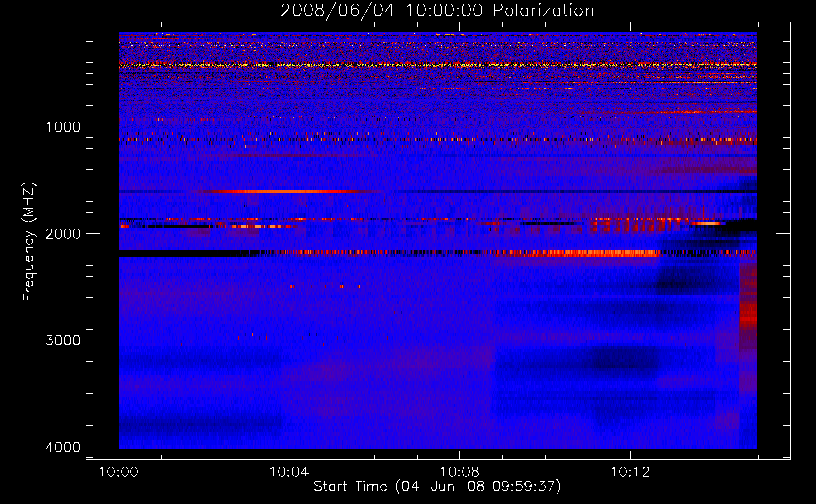Screen dimensions: 816x504
Task: Click the 10:04 time axis label
Action: point(289,472)
